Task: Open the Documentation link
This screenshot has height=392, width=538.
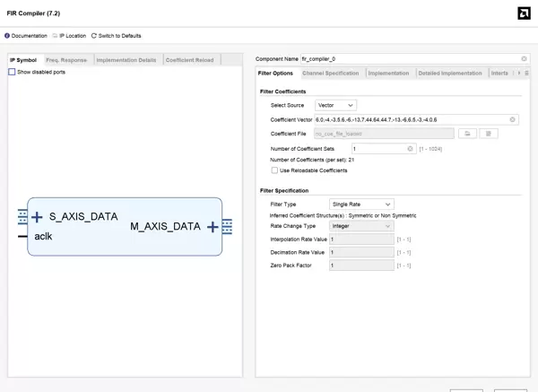Action: pyautogui.click(x=29, y=36)
